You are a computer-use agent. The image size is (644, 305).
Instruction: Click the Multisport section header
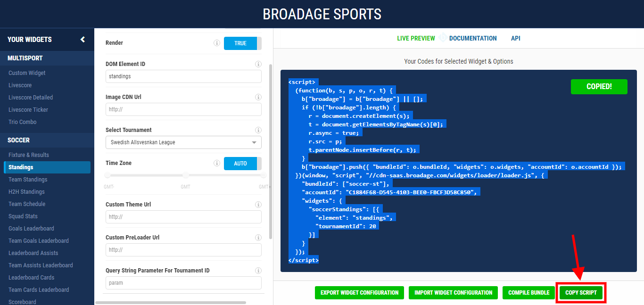pyautogui.click(x=47, y=58)
